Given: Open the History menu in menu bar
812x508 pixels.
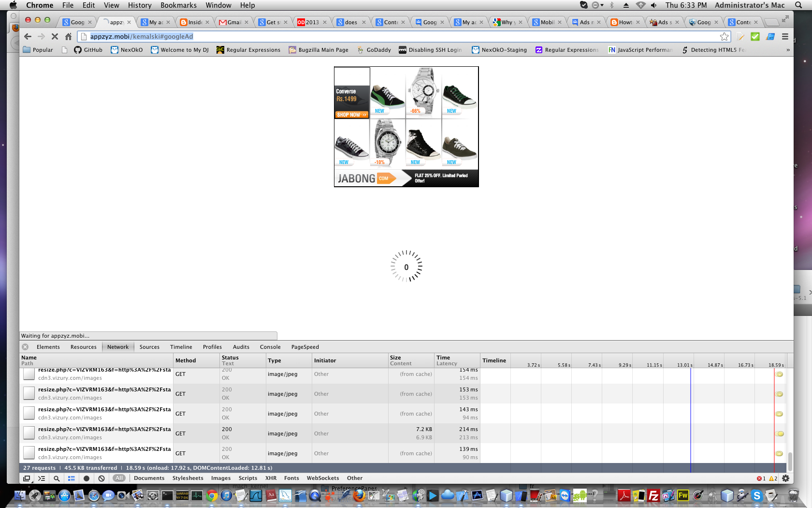Looking at the screenshot, I should tap(140, 5).
